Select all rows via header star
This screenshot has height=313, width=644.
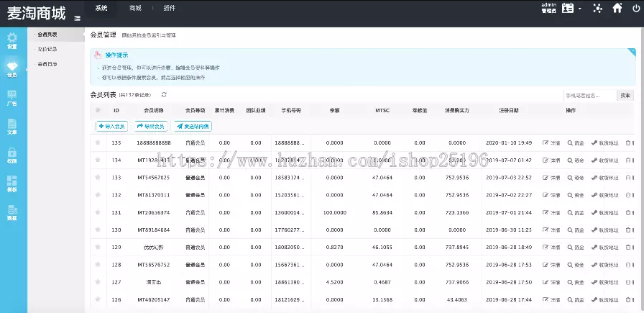[x=98, y=110]
